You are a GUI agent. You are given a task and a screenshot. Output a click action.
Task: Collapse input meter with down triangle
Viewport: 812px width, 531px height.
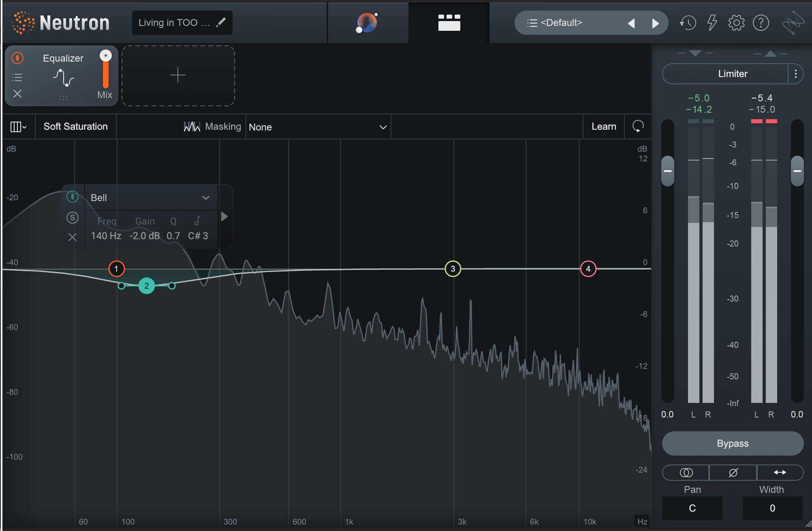pyautogui.click(x=695, y=53)
